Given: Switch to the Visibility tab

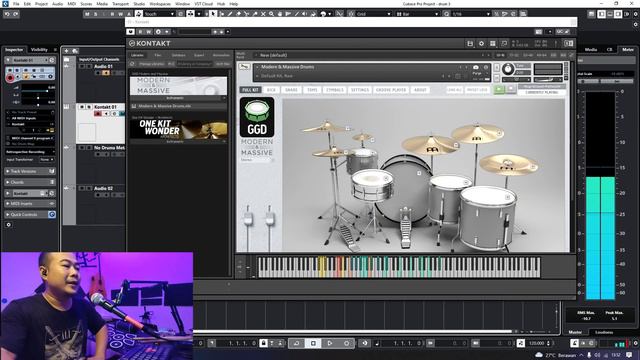Looking at the screenshot, I should pyautogui.click(x=39, y=50).
